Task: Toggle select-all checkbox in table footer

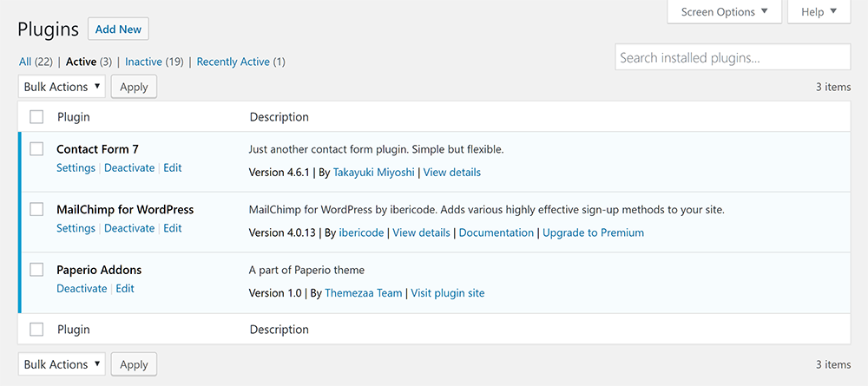Action: click(36, 329)
